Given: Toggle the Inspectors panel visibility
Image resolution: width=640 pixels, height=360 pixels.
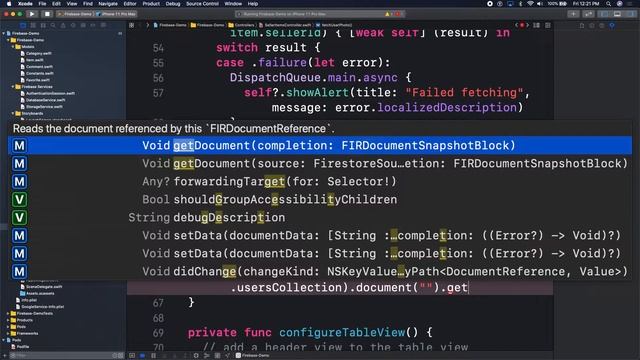Looking at the screenshot, I should (631, 14).
